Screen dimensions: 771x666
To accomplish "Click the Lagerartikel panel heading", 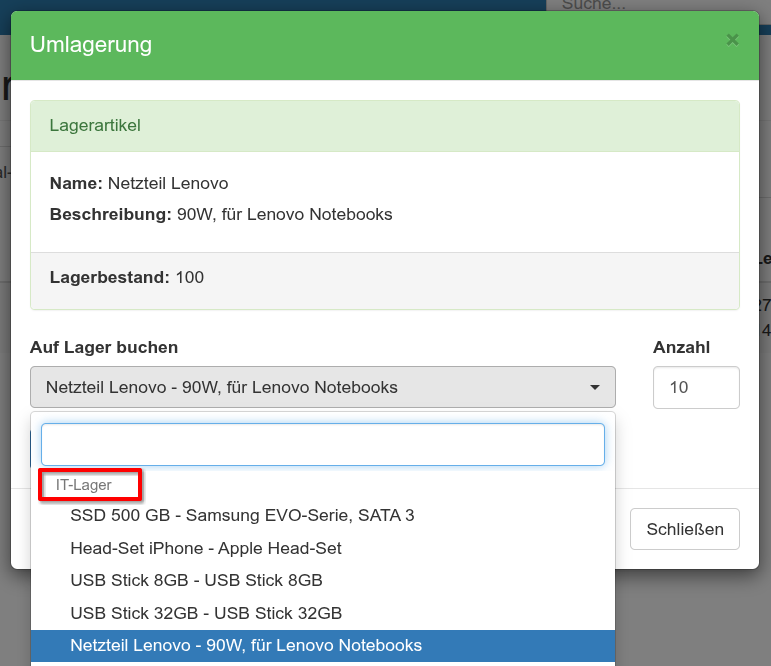I will (x=95, y=125).
